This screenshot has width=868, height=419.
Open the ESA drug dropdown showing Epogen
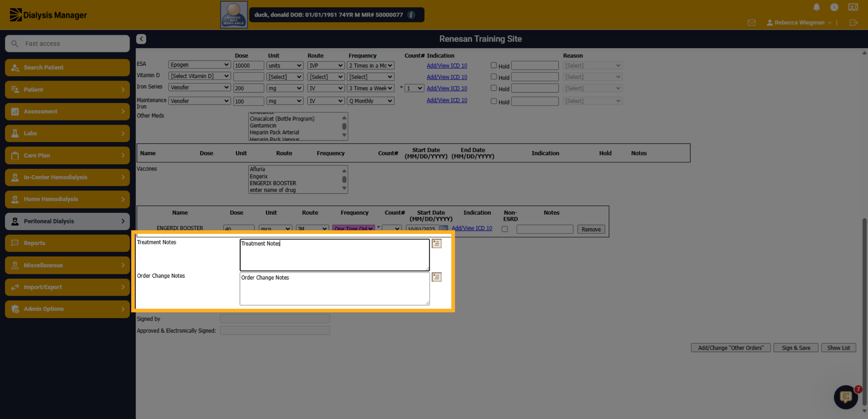coord(199,65)
